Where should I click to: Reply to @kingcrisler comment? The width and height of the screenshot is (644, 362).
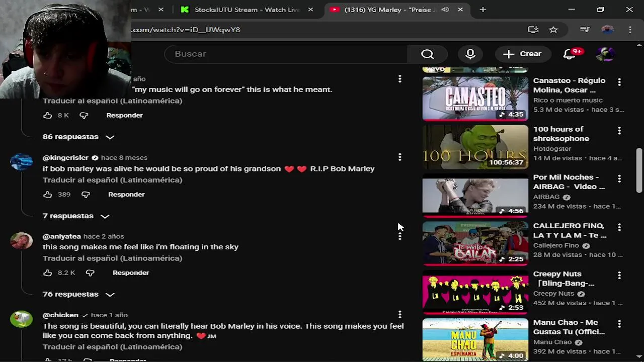click(x=126, y=194)
